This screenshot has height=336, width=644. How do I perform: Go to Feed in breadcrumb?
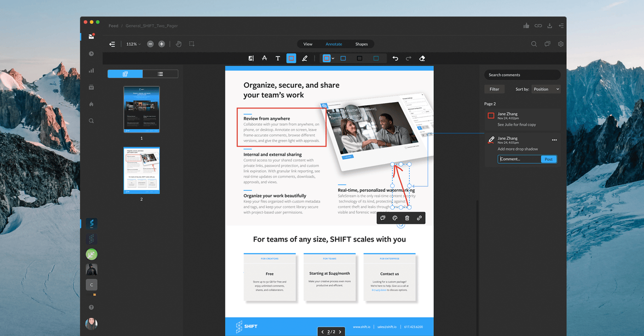coord(113,26)
